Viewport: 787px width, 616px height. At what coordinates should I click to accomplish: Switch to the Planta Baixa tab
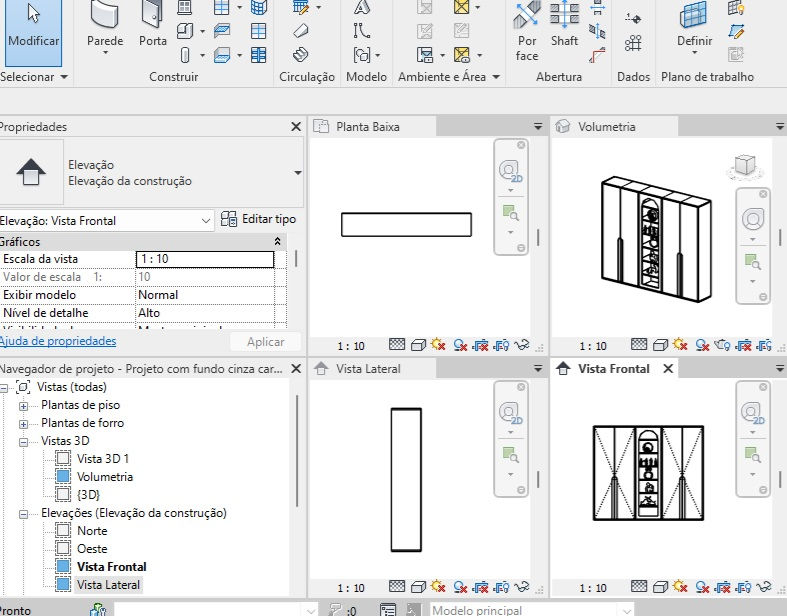[373, 127]
